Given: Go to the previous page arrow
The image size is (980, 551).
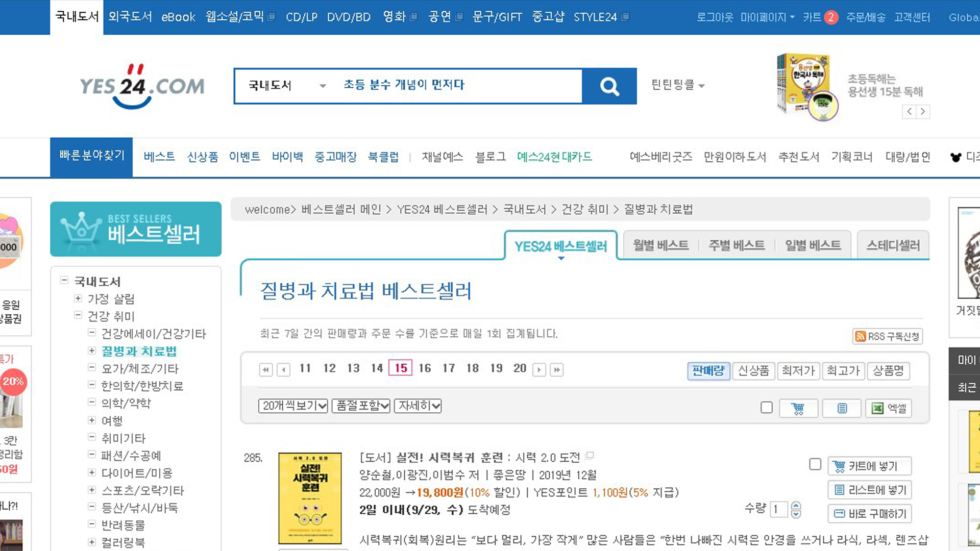Looking at the screenshot, I should pos(284,369).
